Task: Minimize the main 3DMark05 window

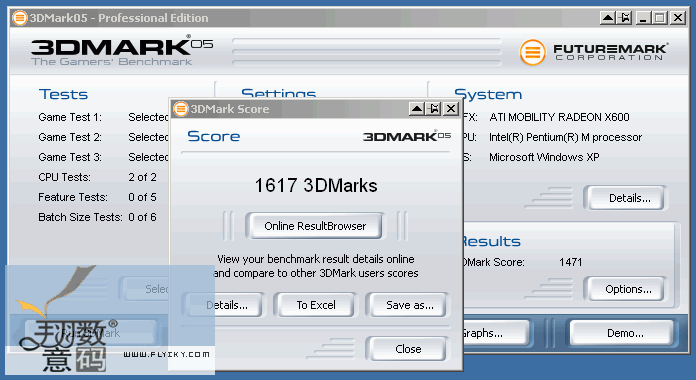Action: click(643, 18)
